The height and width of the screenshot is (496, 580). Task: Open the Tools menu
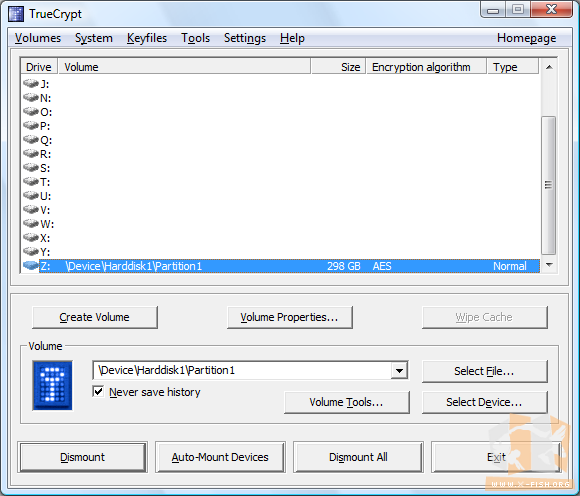coord(195,38)
